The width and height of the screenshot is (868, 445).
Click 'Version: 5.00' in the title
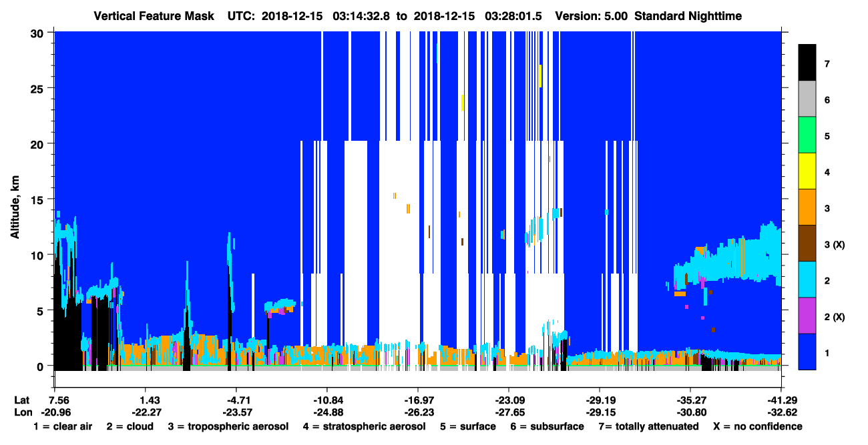click(x=591, y=15)
